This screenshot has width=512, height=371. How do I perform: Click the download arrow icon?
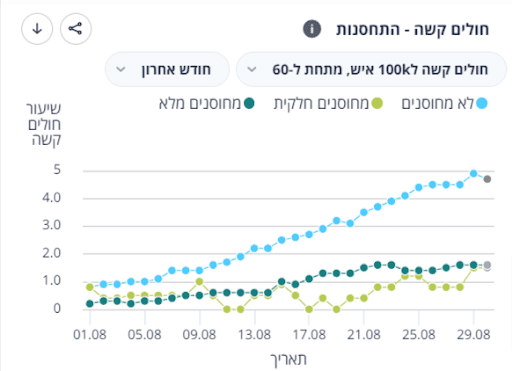click(37, 29)
